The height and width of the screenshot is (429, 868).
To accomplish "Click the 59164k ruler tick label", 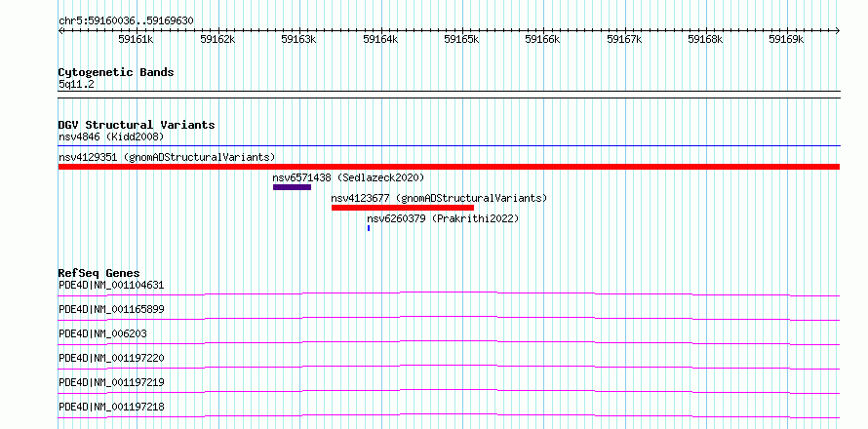I will [x=380, y=39].
